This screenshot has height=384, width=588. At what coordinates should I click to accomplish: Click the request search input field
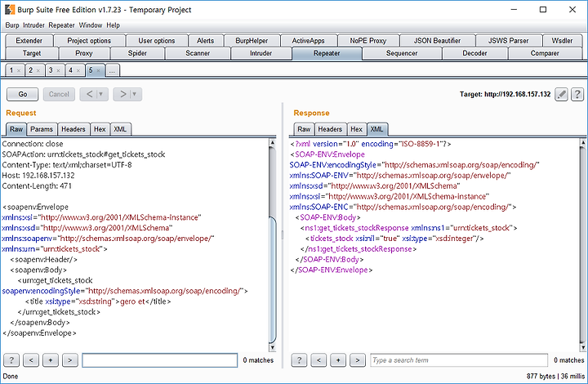click(x=160, y=360)
